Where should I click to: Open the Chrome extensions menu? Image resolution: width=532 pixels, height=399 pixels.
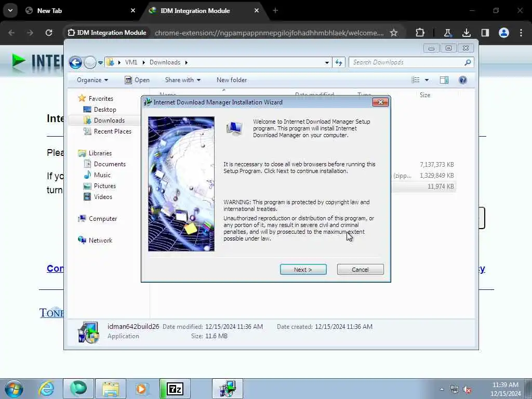pyautogui.click(x=420, y=33)
